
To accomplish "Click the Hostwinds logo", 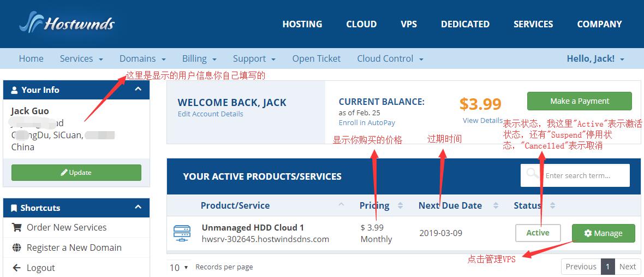I will click(67, 23).
